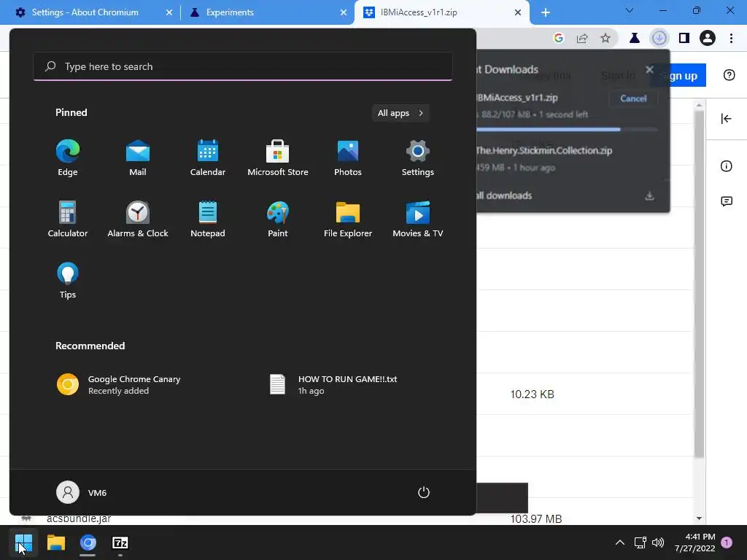Switch to Chromium in the taskbar

(88, 542)
